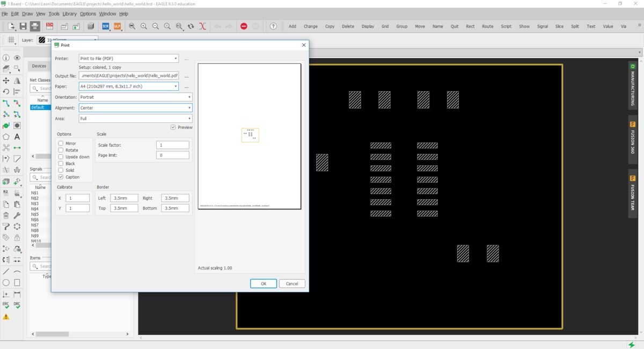
Task: Open the Window menu
Action: click(x=107, y=13)
